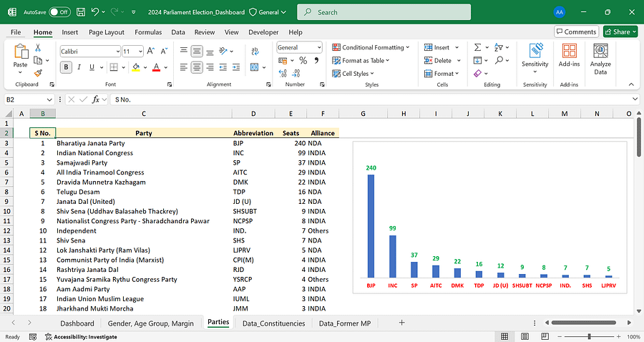Click the Format Painter brush icon
The image size is (644, 342).
38,73
